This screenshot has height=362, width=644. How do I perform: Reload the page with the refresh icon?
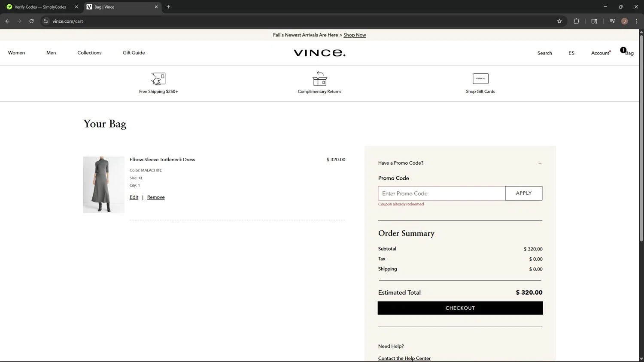31,21
